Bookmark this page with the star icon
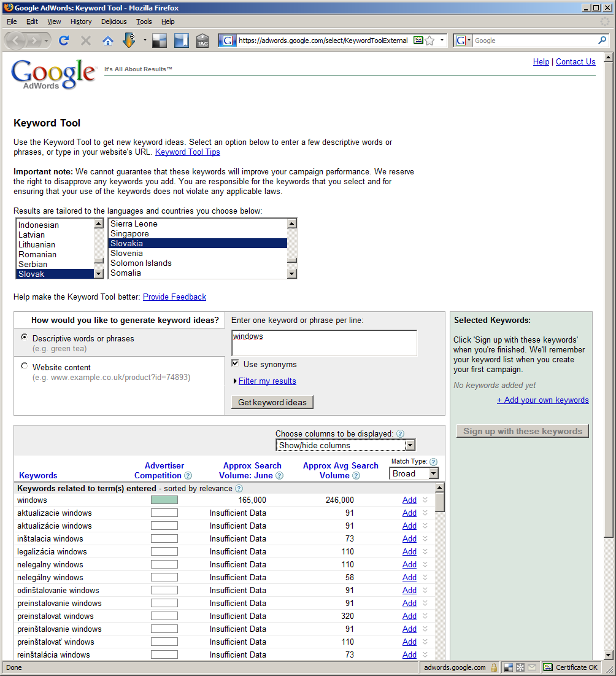 [429, 41]
